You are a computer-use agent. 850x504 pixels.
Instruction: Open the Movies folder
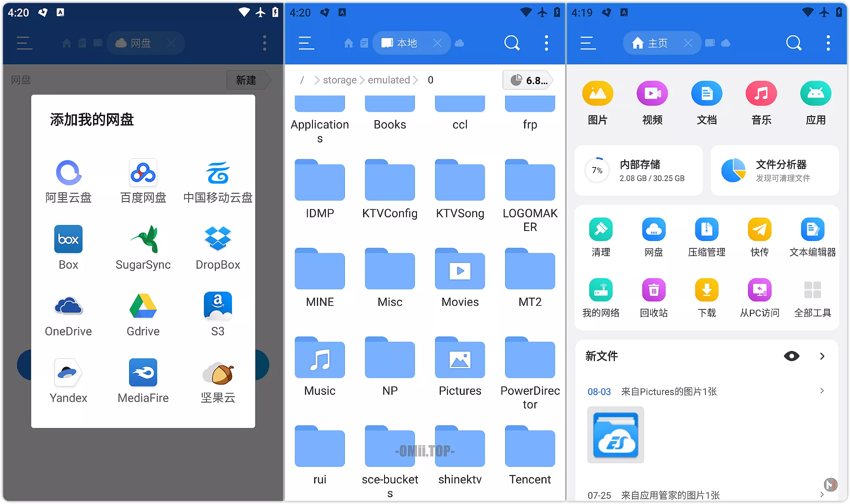click(460, 278)
